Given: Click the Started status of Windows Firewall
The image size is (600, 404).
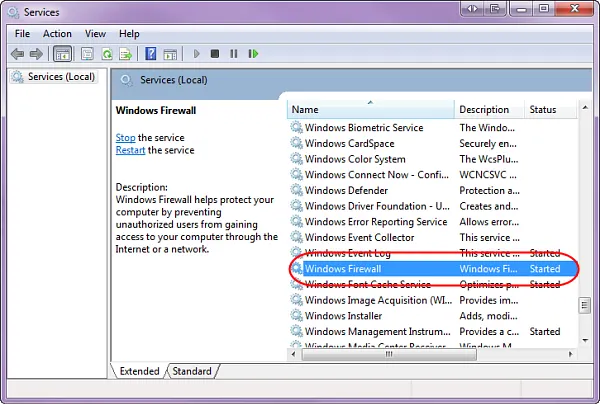Looking at the screenshot, I should pyautogui.click(x=545, y=269).
